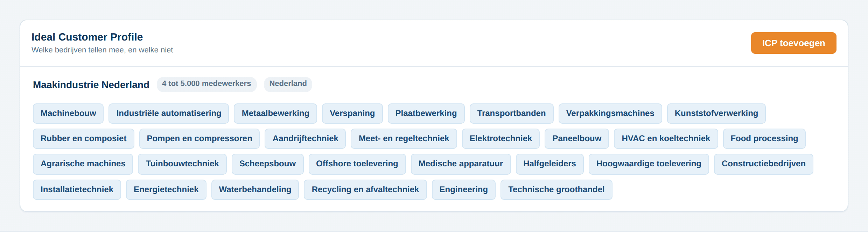The image size is (868, 232).
Task: Select the Transportbanden chip
Action: coord(512,114)
